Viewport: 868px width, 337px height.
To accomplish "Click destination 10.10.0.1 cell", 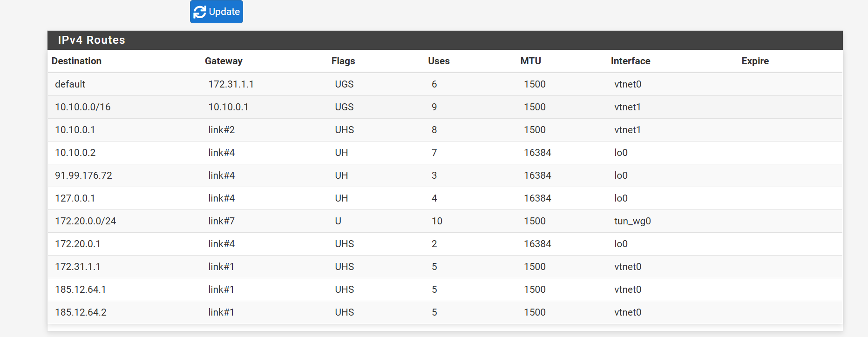I will (75, 130).
